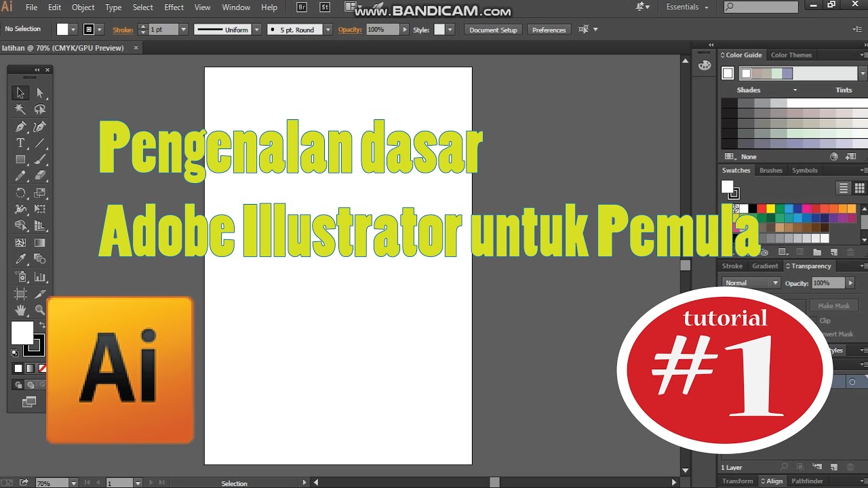This screenshot has height=488, width=868.
Task: Open Adobe Bridge with the Br button
Action: tap(302, 7)
